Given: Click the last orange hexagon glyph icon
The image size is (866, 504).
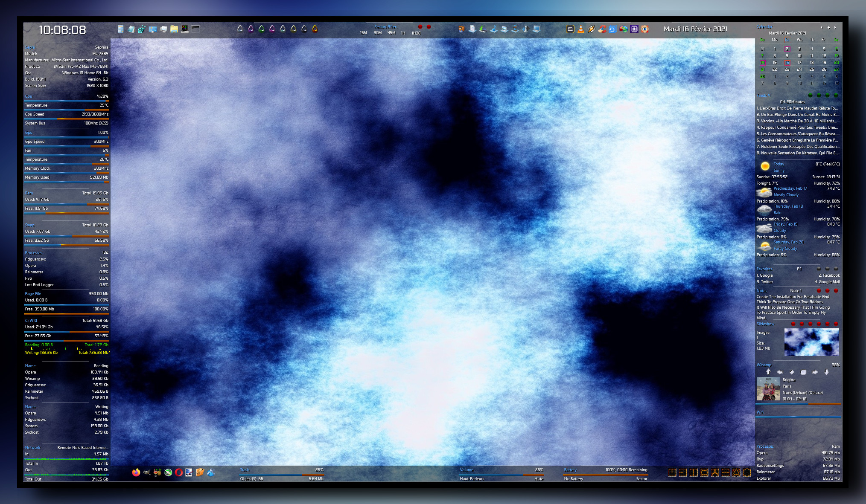Looking at the screenshot, I should click(x=747, y=472).
